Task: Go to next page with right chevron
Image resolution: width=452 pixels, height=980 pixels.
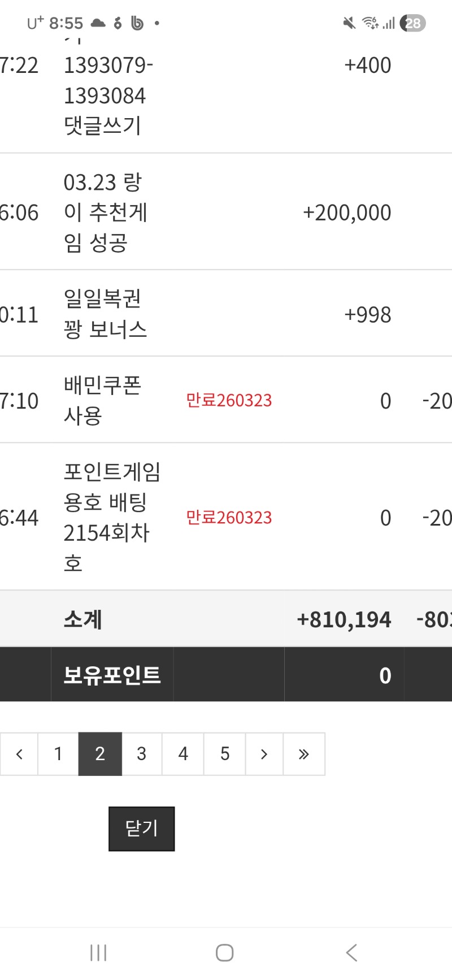Action: point(264,754)
